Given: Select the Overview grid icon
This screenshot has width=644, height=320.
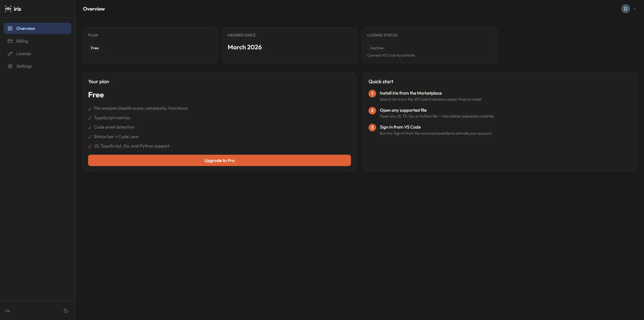Looking at the screenshot, I should (10, 28).
